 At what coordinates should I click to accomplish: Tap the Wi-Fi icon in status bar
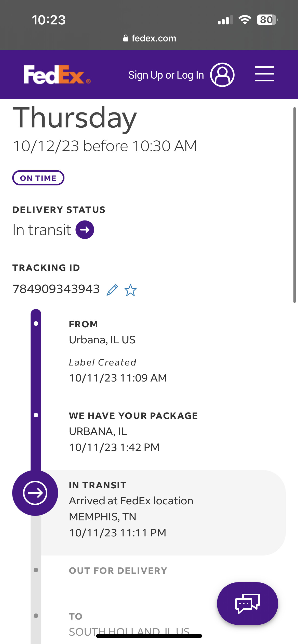(245, 20)
